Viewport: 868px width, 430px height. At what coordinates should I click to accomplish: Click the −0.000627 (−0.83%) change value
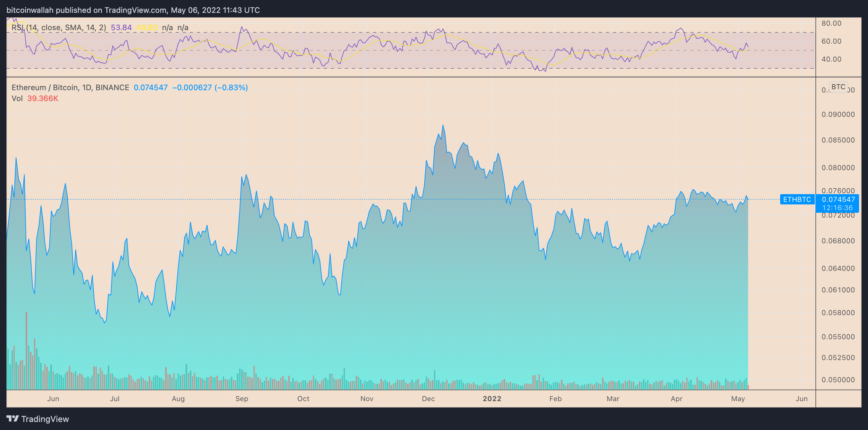(210, 87)
